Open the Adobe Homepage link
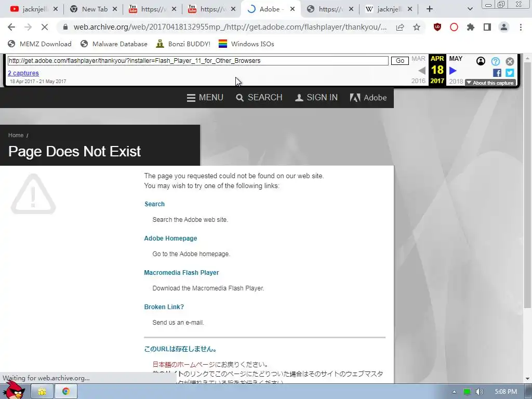Image resolution: width=532 pixels, height=399 pixels. (x=170, y=238)
